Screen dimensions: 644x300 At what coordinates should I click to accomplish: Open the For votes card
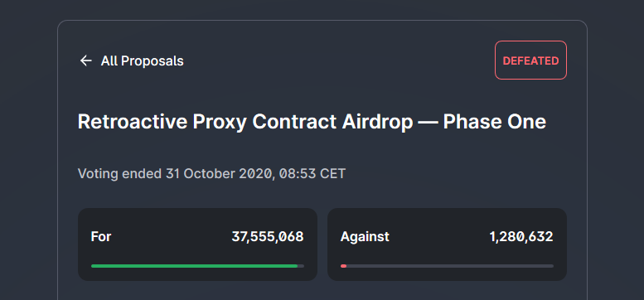point(197,244)
